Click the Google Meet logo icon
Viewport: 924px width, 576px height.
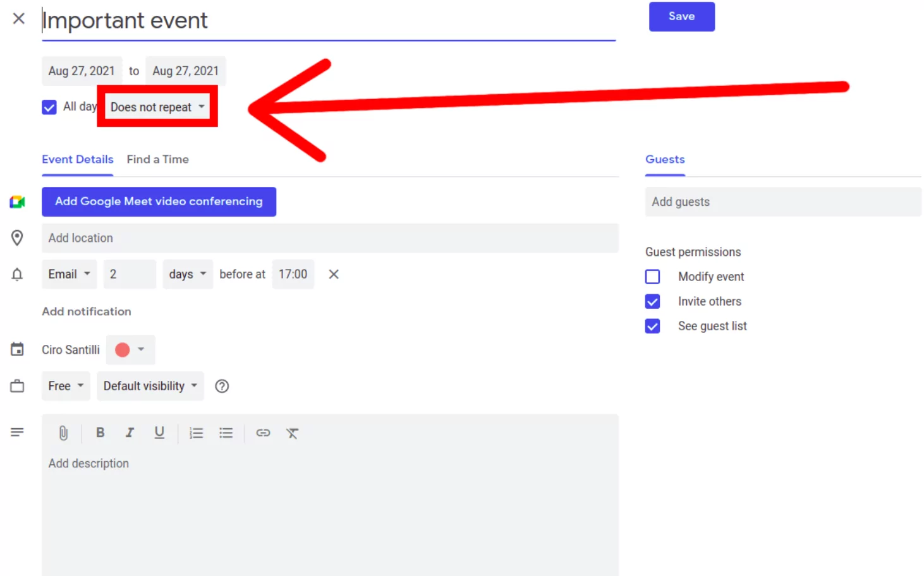pos(17,202)
